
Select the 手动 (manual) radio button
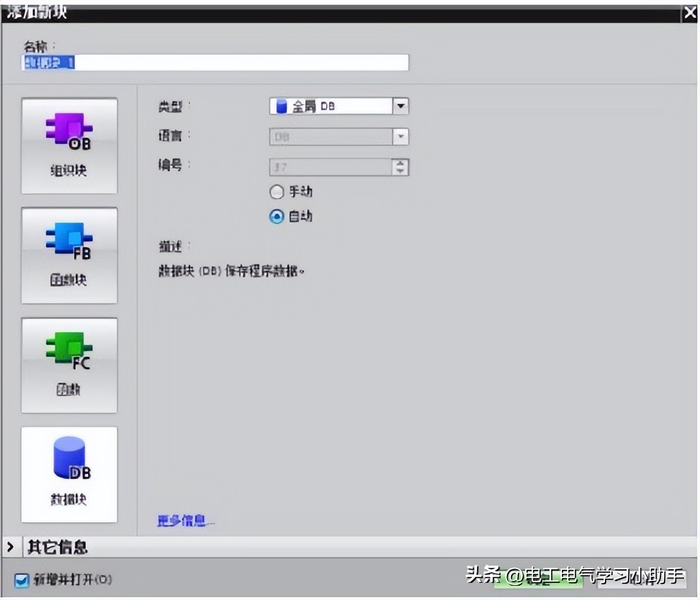(x=277, y=192)
